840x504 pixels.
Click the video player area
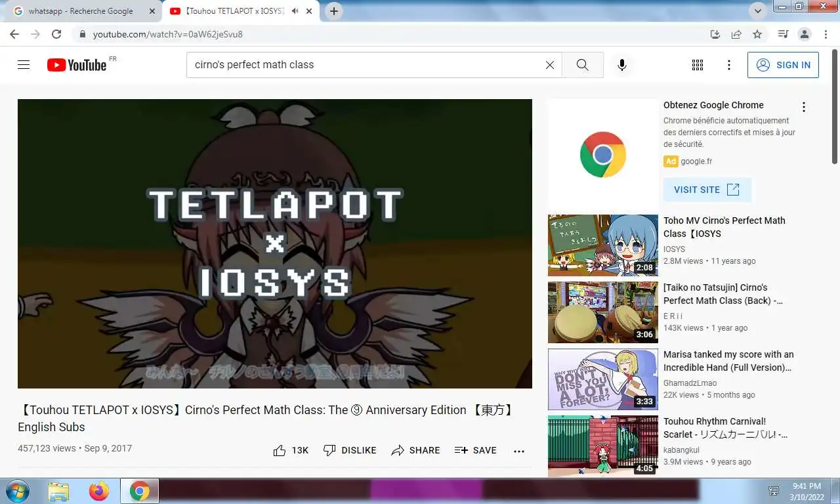275,243
